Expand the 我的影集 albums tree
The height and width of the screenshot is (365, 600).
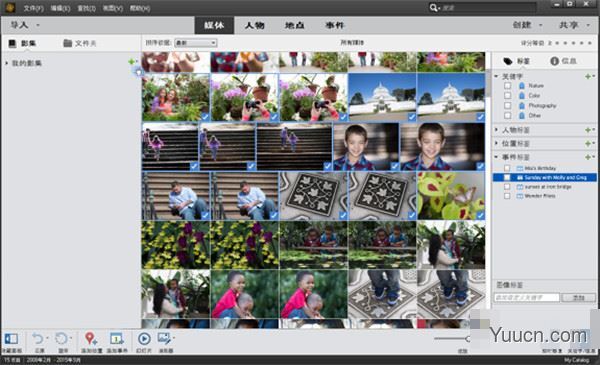(7, 63)
